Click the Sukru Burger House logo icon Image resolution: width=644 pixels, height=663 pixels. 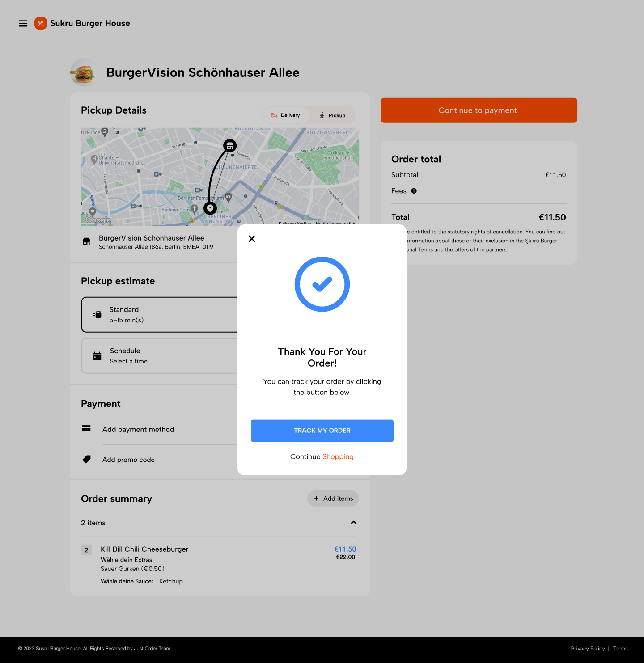coord(41,23)
